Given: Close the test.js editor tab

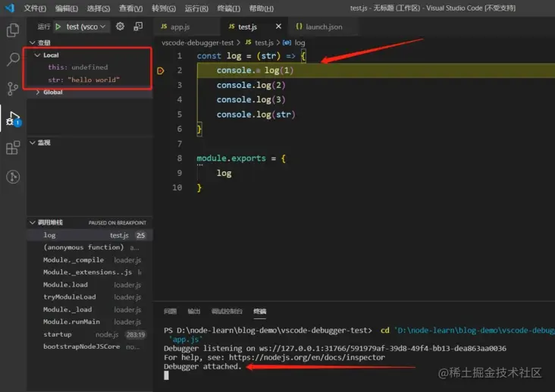Looking at the screenshot, I should click(x=278, y=27).
